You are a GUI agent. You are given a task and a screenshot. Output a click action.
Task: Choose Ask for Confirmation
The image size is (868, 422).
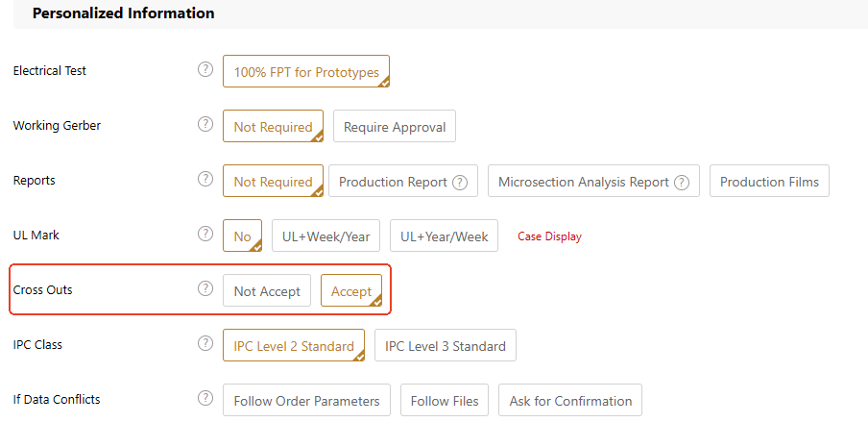[x=570, y=401]
